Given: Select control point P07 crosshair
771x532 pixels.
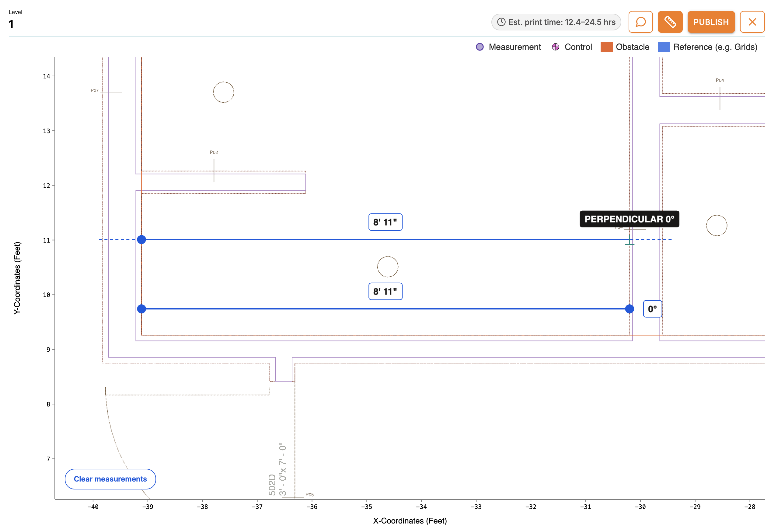Looking at the screenshot, I should pos(111,93).
